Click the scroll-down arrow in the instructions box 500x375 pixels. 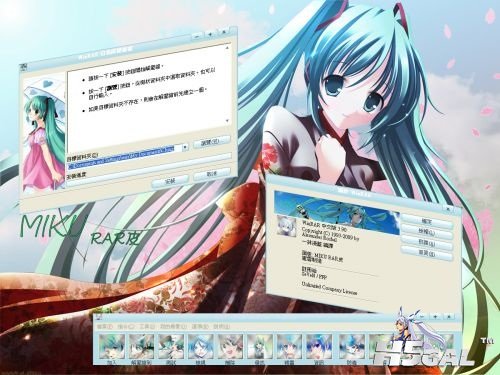(228, 121)
